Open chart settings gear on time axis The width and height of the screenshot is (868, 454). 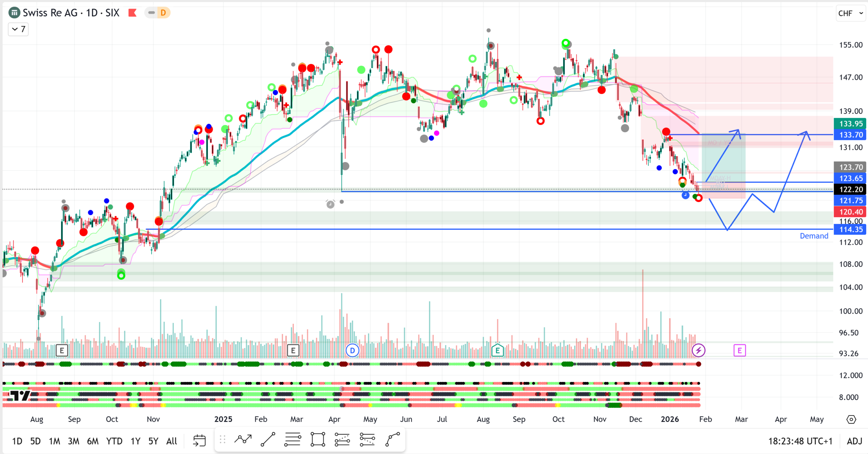[x=851, y=419]
